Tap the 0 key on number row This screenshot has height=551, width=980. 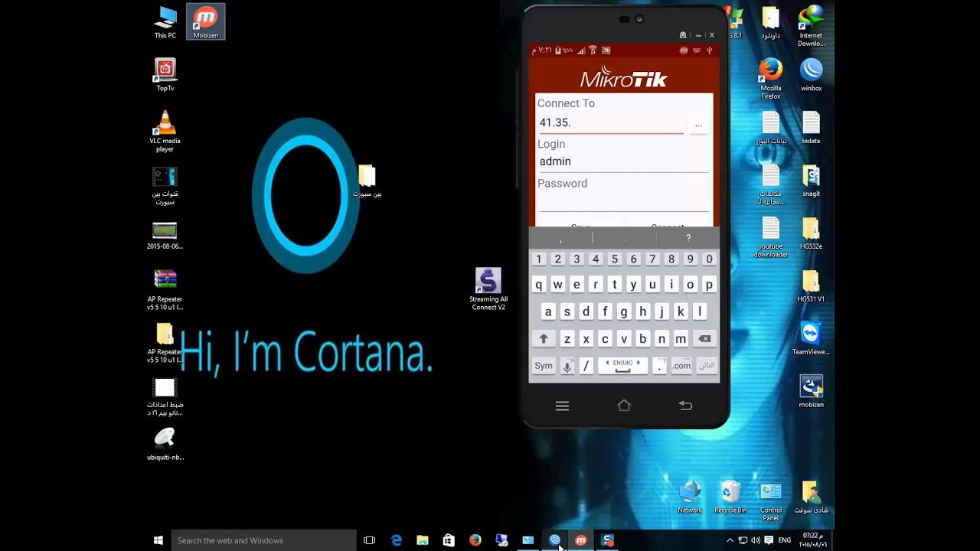pyautogui.click(x=709, y=259)
